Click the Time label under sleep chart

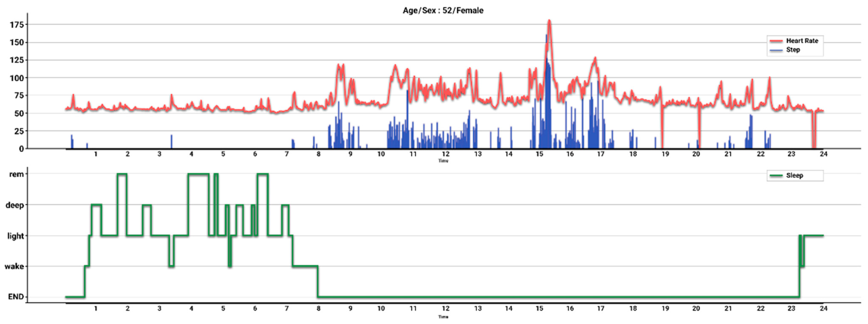[443, 317]
